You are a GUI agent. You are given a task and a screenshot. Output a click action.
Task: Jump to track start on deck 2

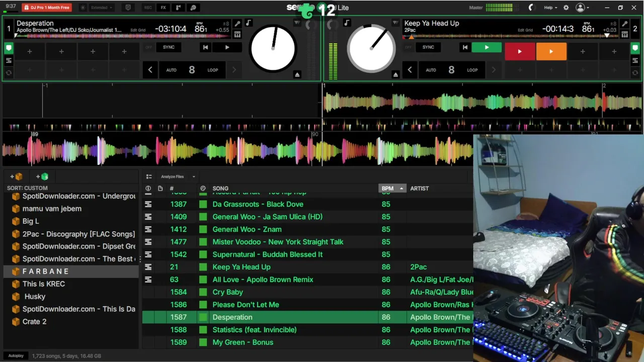pyautogui.click(x=465, y=47)
